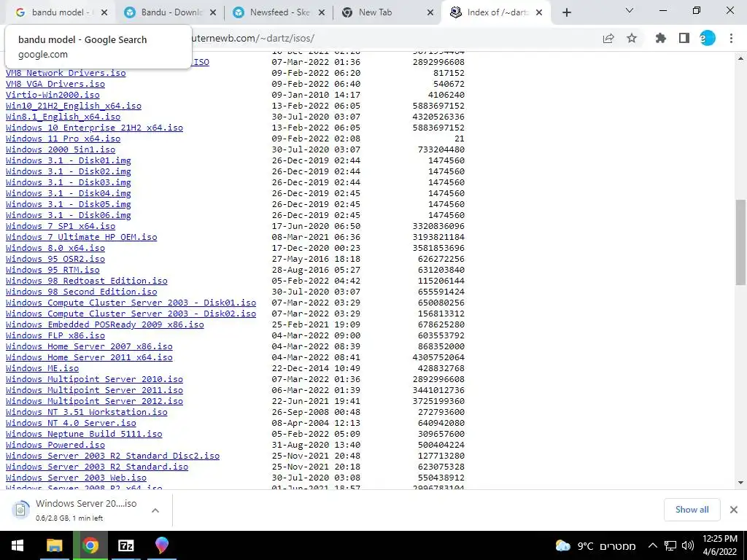
Task: Open download options arrow for Windows Server iso
Action: [155, 510]
